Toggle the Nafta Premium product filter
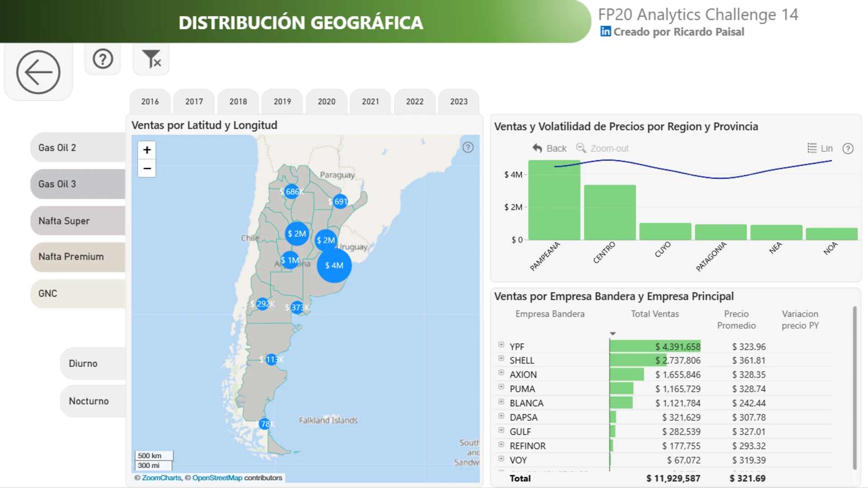The width and height of the screenshot is (868, 488). click(78, 257)
